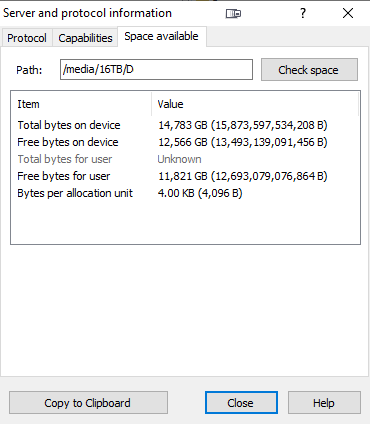Close the dialog with the X icon
Image resolution: width=370 pixels, height=424 pixels.
(x=348, y=13)
